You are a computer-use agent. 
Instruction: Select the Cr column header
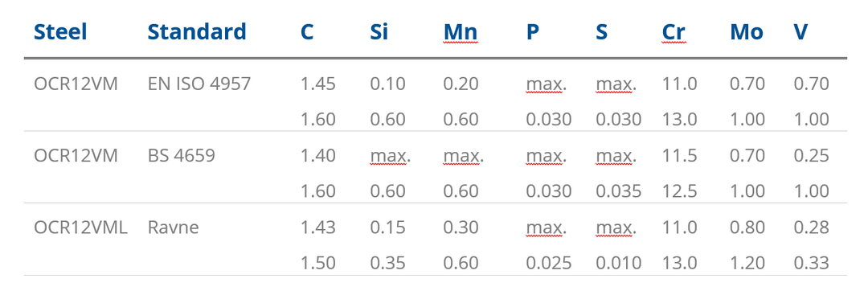(x=674, y=32)
